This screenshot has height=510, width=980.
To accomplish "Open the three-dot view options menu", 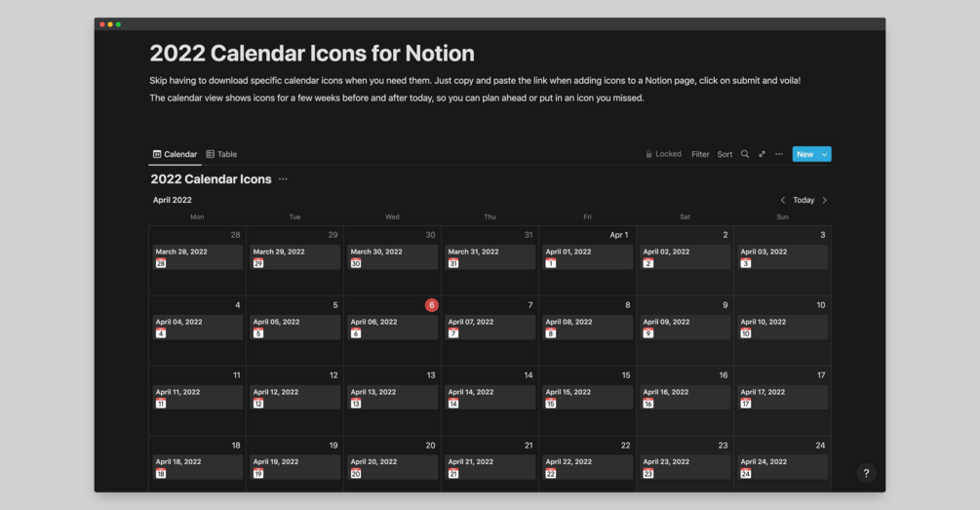I will [779, 154].
